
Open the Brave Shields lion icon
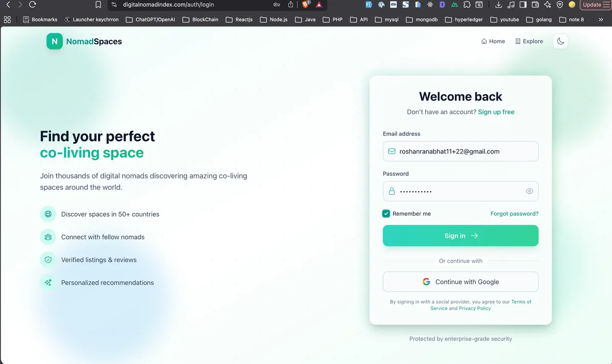(x=305, y=5)
